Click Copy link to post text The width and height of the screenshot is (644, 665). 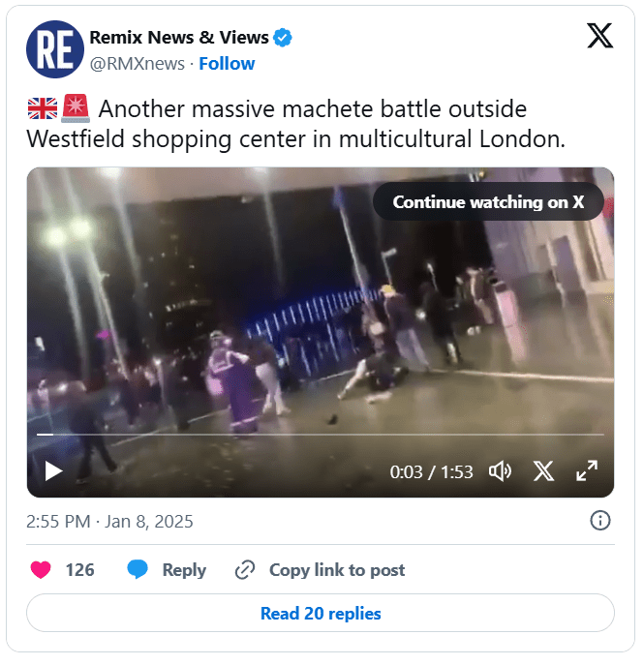(x=337, y=570)
